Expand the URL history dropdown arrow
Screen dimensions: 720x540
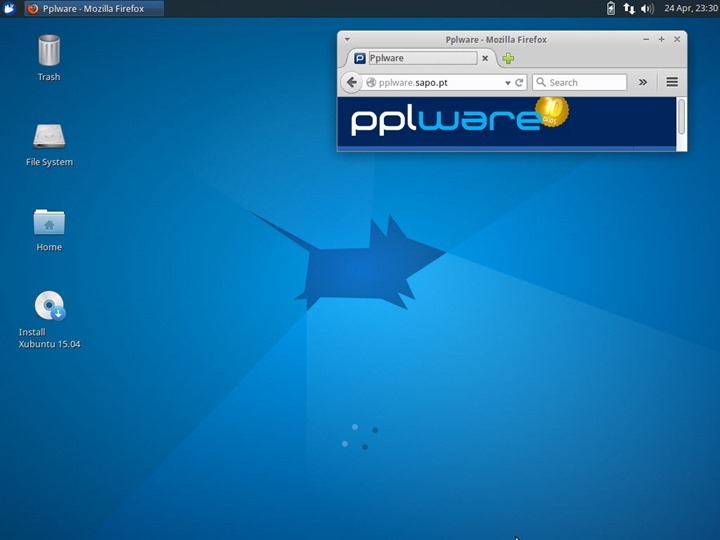point(507,83)
